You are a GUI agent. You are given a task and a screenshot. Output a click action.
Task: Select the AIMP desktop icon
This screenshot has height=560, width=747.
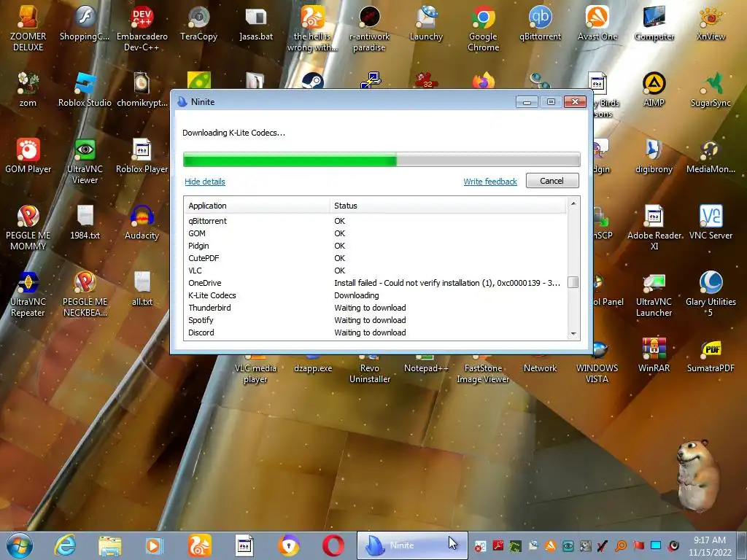tap(654, 90)
